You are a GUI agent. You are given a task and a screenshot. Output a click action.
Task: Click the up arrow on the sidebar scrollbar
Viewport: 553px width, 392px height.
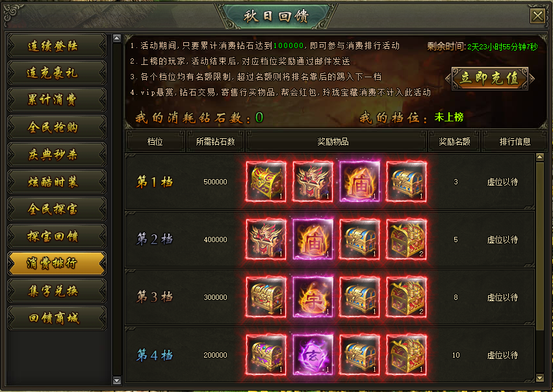[117, 38]
